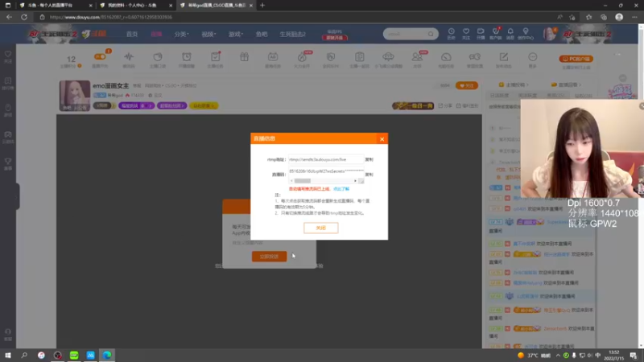Click the user avatar in Douyu header
Image resolution: width=644 pixels, height=362 pixels.
pyautogui.click(x=549, y=34)
